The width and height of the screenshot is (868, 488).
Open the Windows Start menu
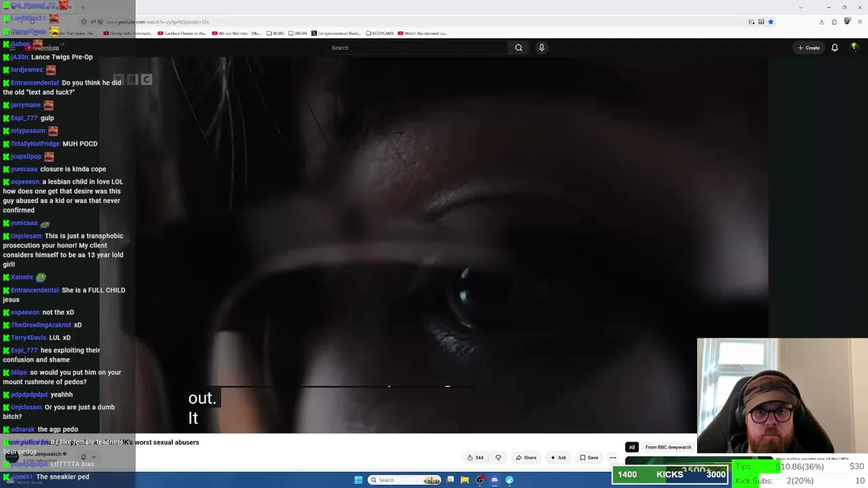359,480
